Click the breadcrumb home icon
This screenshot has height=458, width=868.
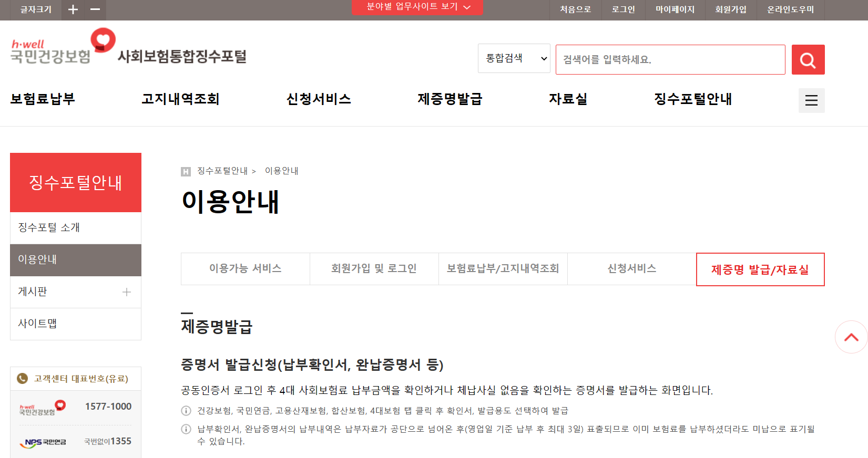click(x=186, y=171)
